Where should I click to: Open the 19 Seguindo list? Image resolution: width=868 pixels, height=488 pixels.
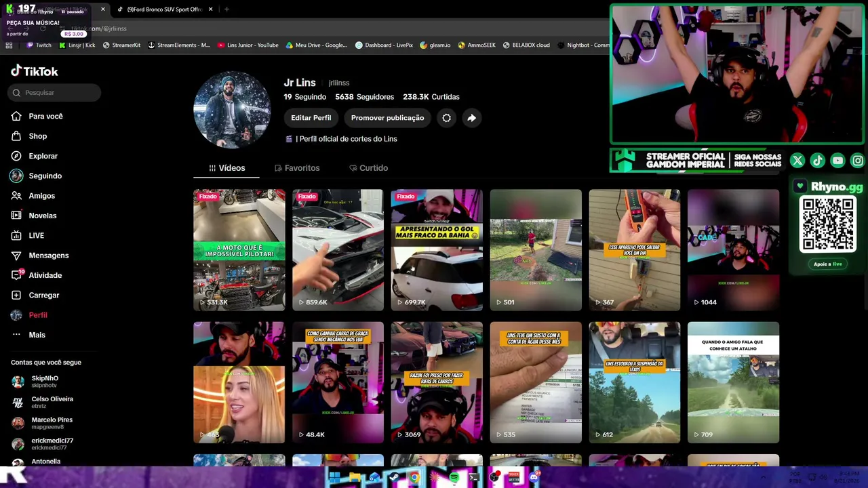click(x=304, y=97)
